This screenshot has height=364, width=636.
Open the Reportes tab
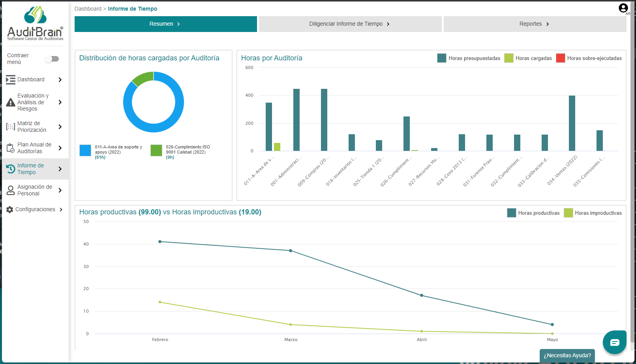[535, 24]
